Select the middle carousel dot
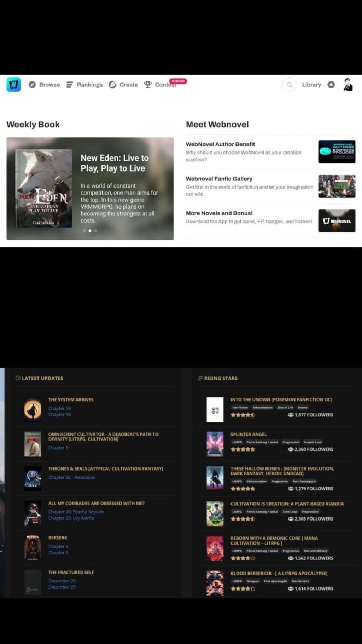The height and width of the screenshot is (644, 362). click(90, 231)
